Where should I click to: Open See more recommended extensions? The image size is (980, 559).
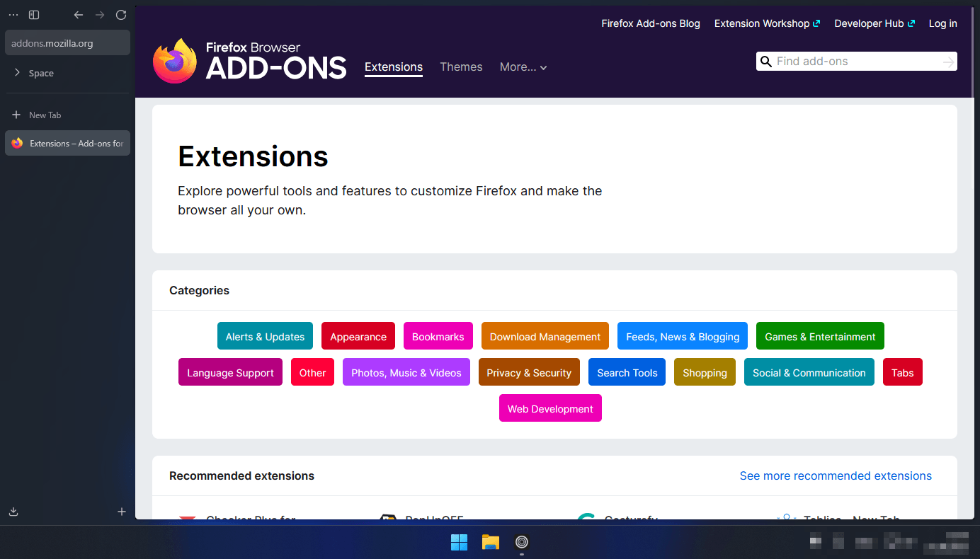836,476
